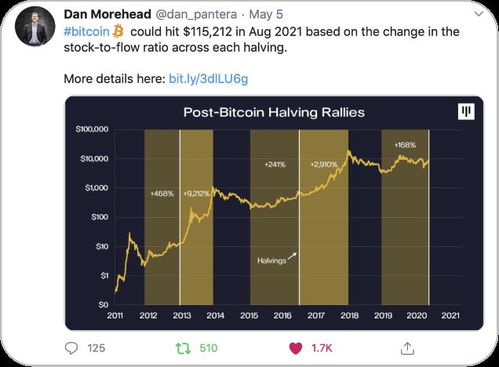Viewport: 499px width, 367px height.
Task: Click the Dan Morehead display name
Action: tap(107, 14)
